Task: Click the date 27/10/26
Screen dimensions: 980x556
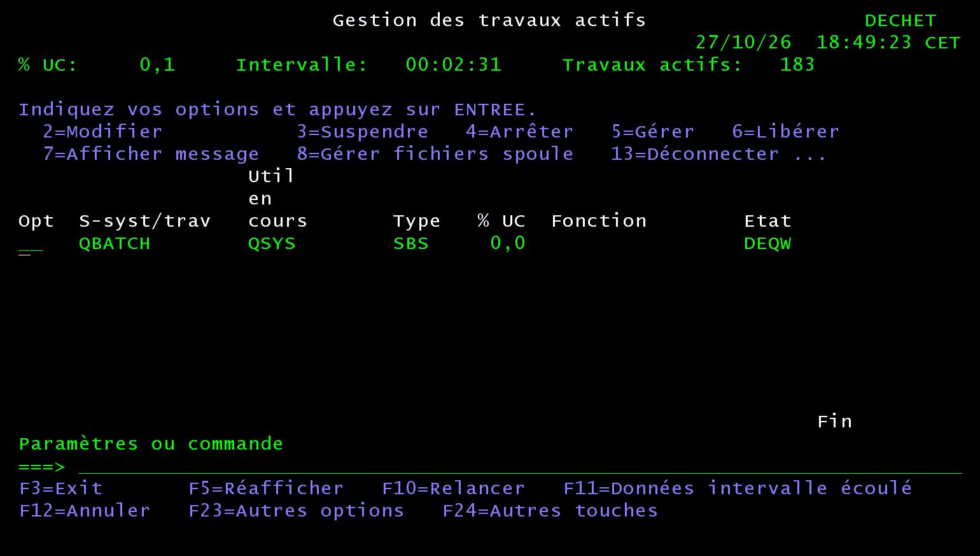Action: 743,43
